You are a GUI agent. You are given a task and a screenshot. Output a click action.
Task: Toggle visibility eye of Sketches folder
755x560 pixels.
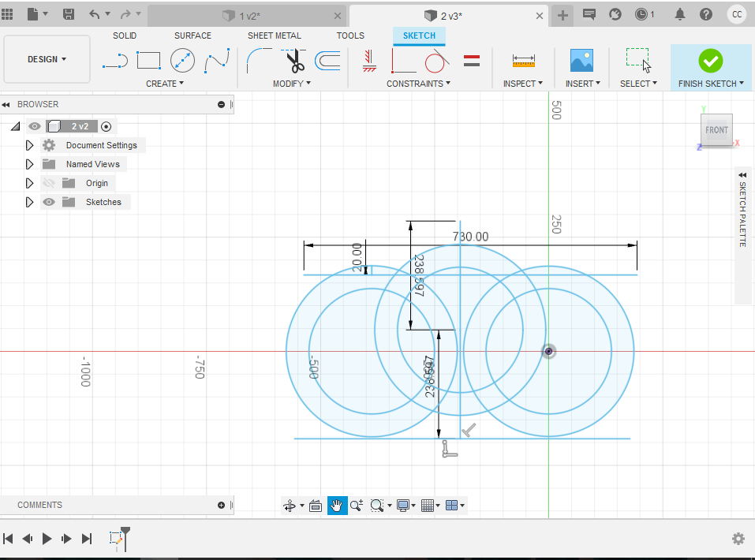49,202
